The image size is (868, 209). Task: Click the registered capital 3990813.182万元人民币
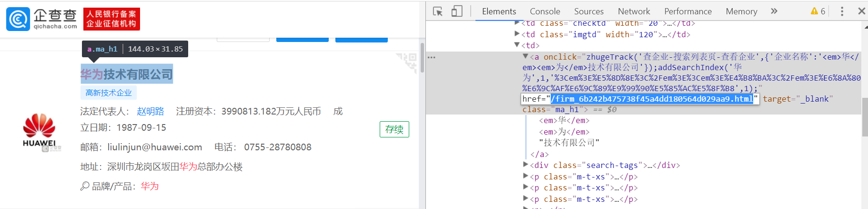pos(271,111)
